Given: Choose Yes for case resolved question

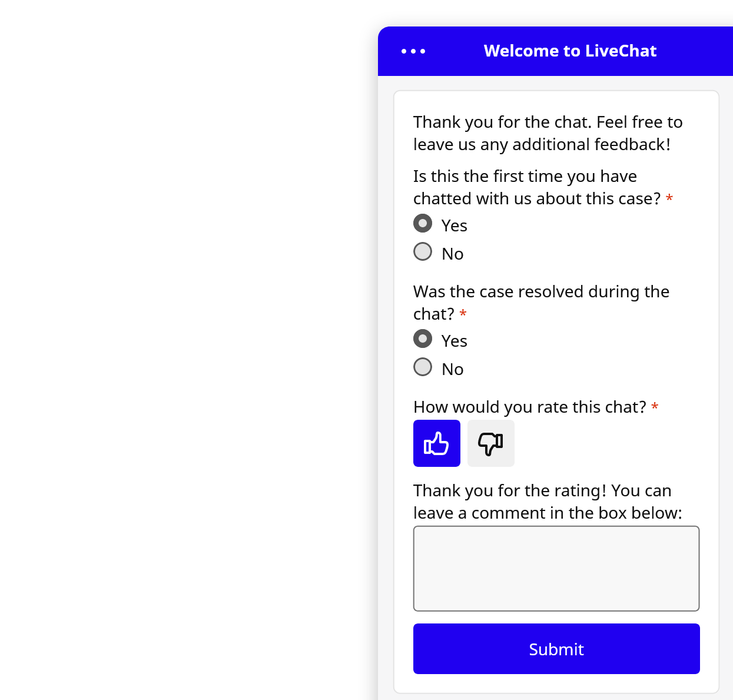Looking at the screenshot, I should [x=423, y=339].
